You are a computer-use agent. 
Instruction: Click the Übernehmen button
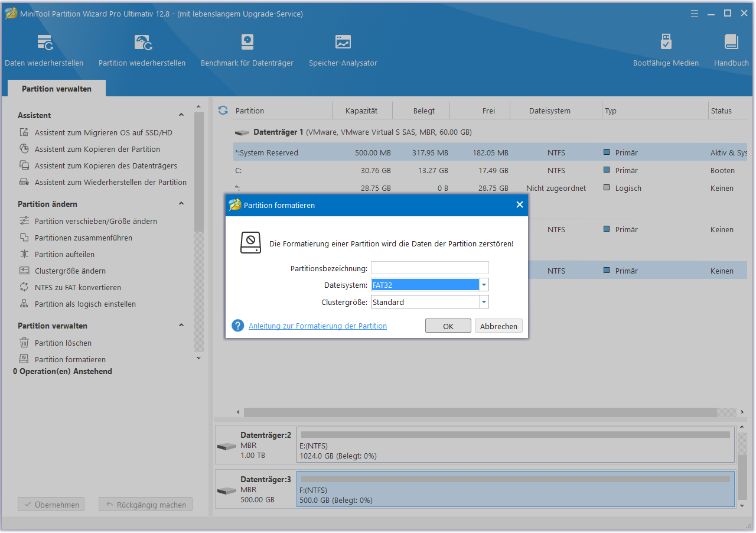coord(51,505)
